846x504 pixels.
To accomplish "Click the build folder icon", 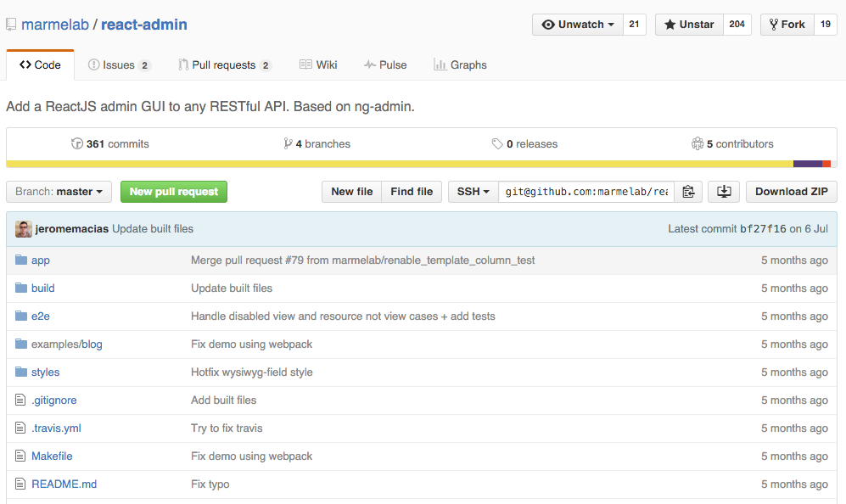I will [x=21, y=288].
